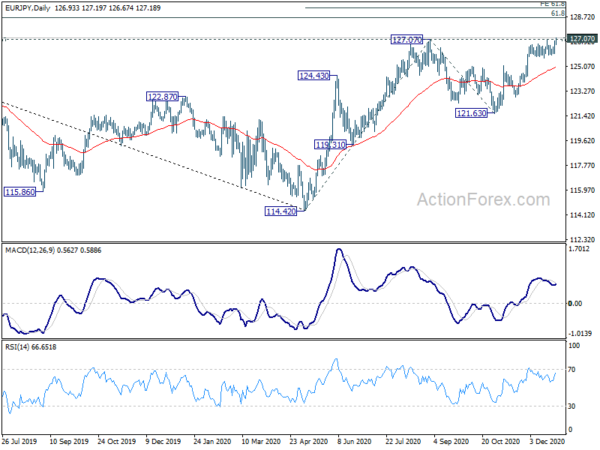Click the current price tag 127.070 on axis
Screen dimensions: 600x450
point(582,39)
